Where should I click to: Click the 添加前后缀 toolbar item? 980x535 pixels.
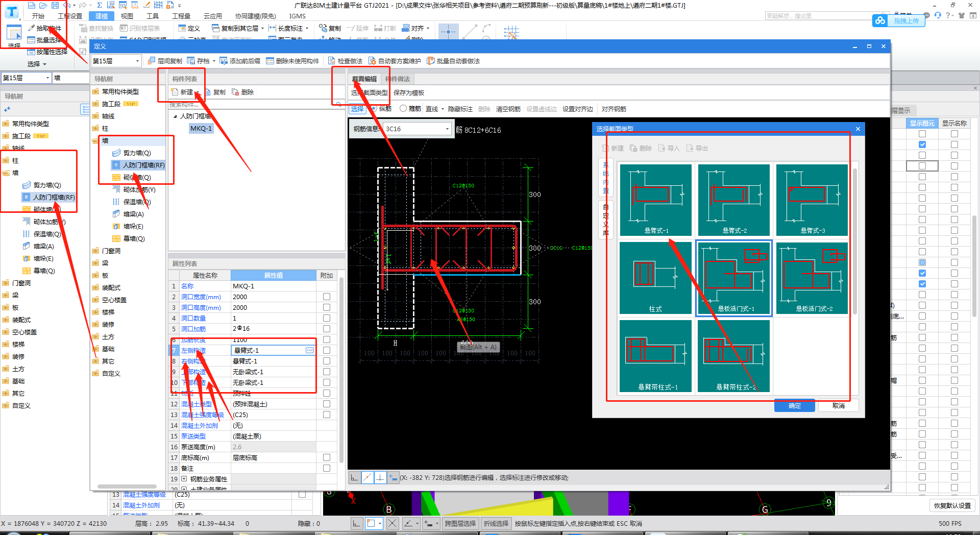(240, 61)
